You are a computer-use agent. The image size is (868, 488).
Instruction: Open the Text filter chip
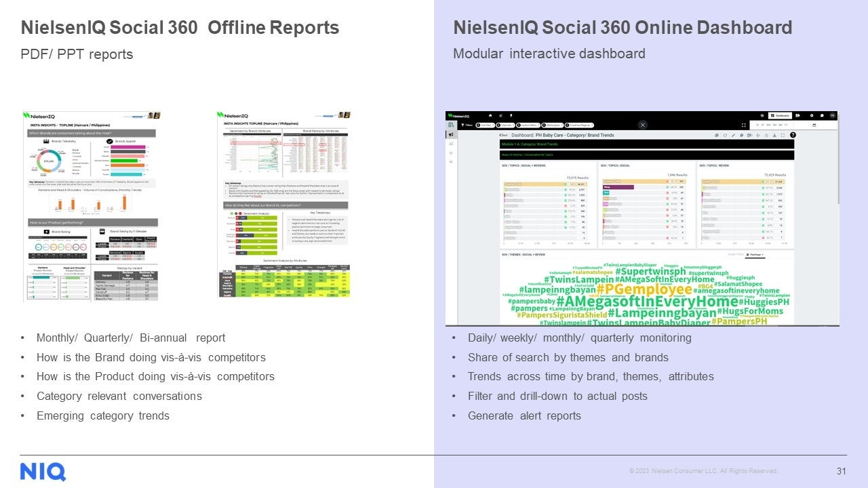point(484,125)
